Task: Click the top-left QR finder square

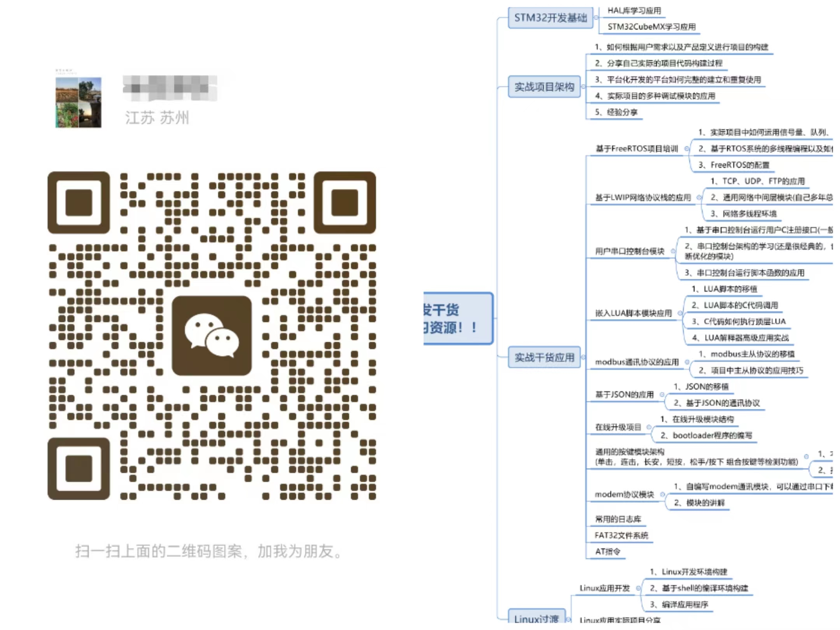Action: (79, 202)
